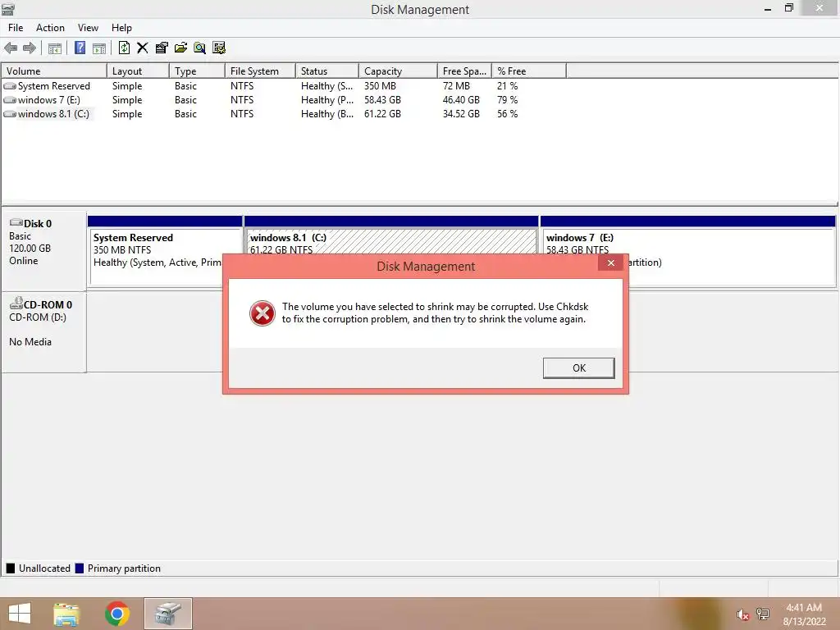The height and width of the screenshot is (630, 840).
Task: Click the Open folder toolbar icon
Action: click(180, 48)
